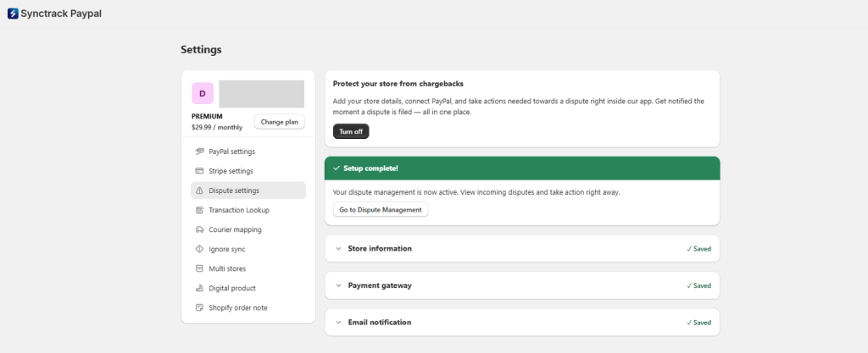Click the Digital product icon
This screenshot has width=868, height=353.
pos(200,289)
